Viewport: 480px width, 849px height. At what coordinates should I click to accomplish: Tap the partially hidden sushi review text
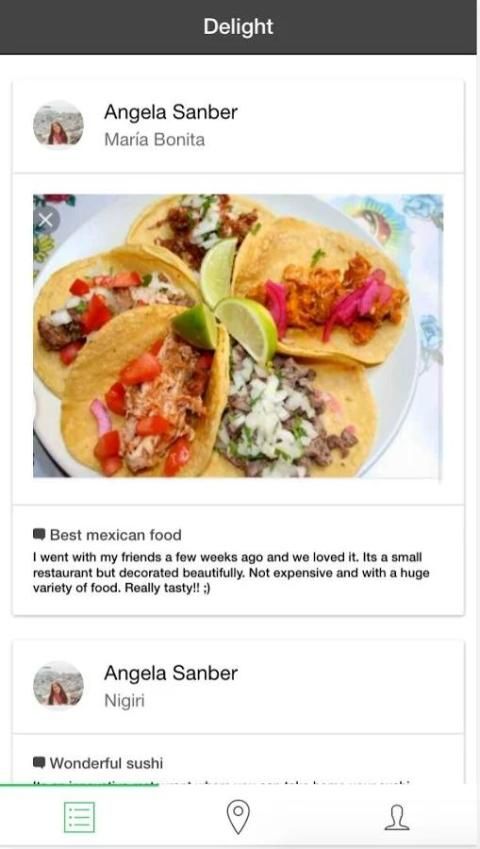(221, 781)
